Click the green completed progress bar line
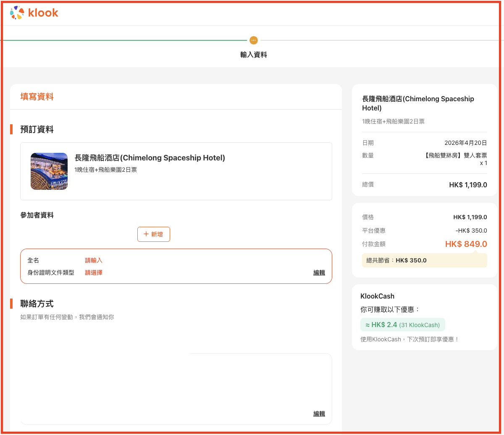 (x=126, y=40)
